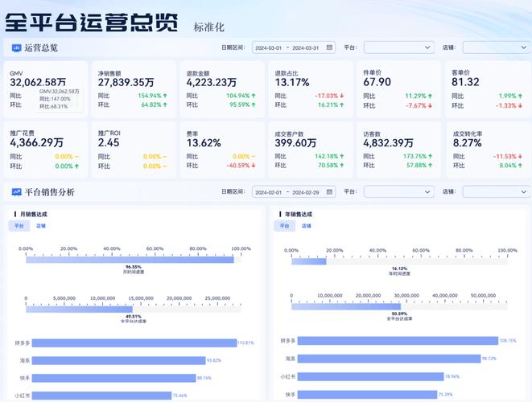Image resolution: width=532 pixels, height=402 pixels.
Task: Click 成交转化率 value 8.27%
Action: click(x=467, y=143)
